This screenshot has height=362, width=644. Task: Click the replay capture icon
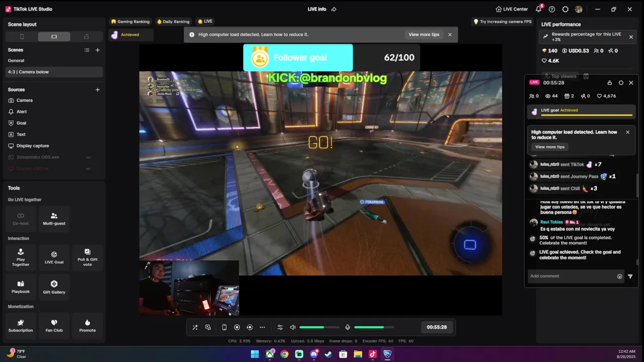250,327
